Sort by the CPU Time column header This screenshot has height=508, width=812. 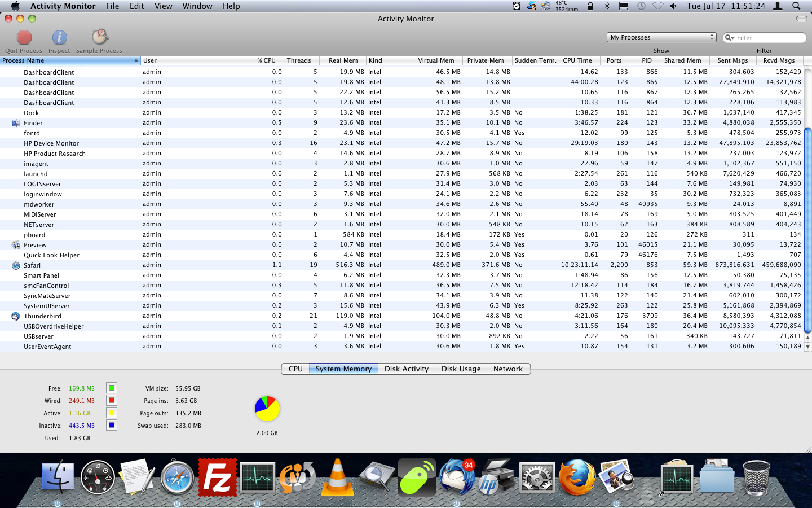[x=580, y=60]
